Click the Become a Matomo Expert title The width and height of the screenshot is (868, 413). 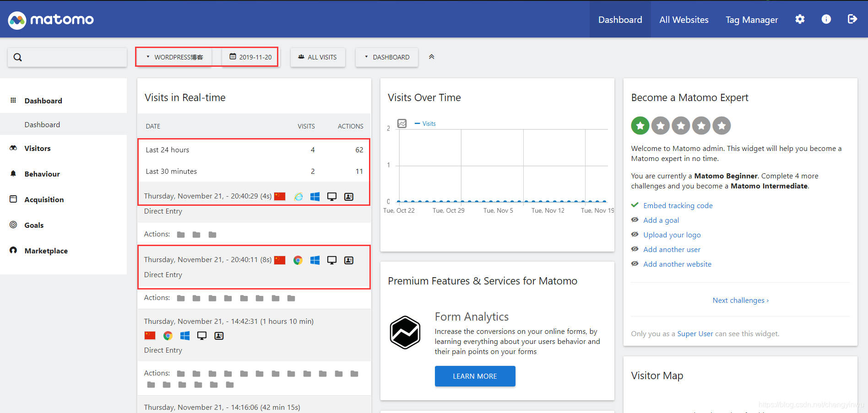coord(689,97)
